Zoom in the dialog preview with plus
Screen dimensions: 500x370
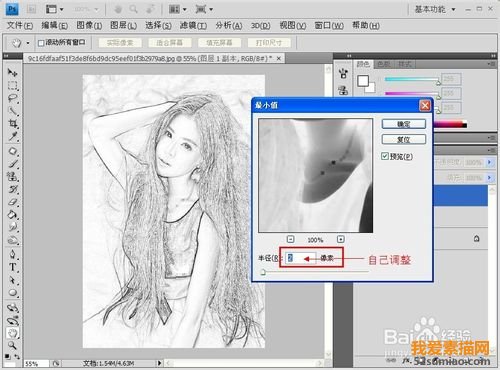(340, 239)
